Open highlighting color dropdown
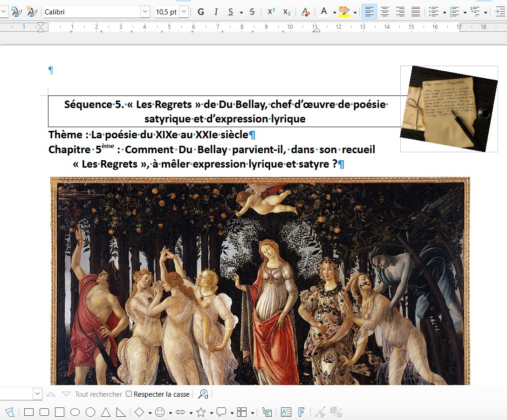This screenshot has height=420, width=507. pyautogui.click(x=355, y=13)
